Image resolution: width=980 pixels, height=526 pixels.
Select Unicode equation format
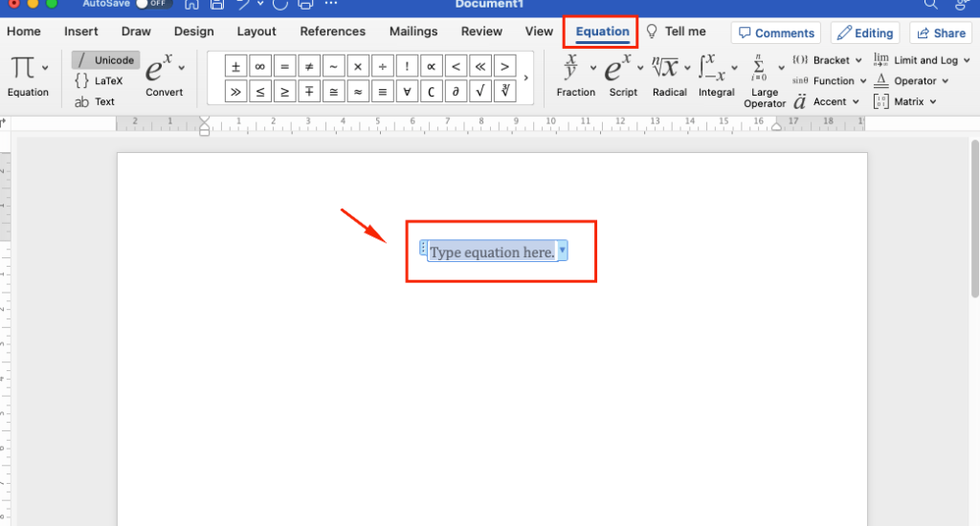pyautogui.click(x=105, y=60)
